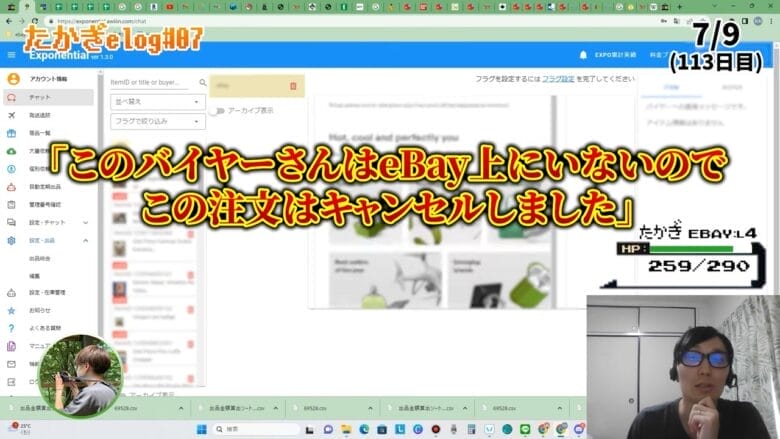Click the red trash icon on highlighted chat card
This screenshot has width=780, height=439.
pyautogui.click(x=293, y=86)
